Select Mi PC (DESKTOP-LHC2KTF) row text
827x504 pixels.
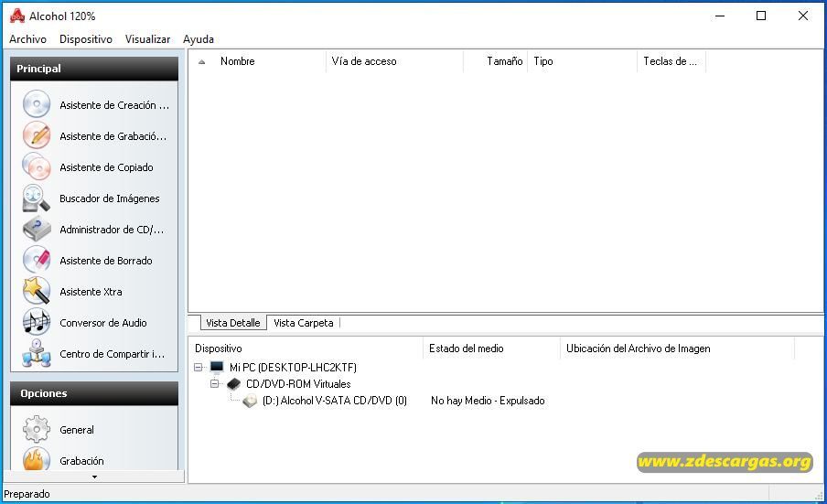pos(293,368)
